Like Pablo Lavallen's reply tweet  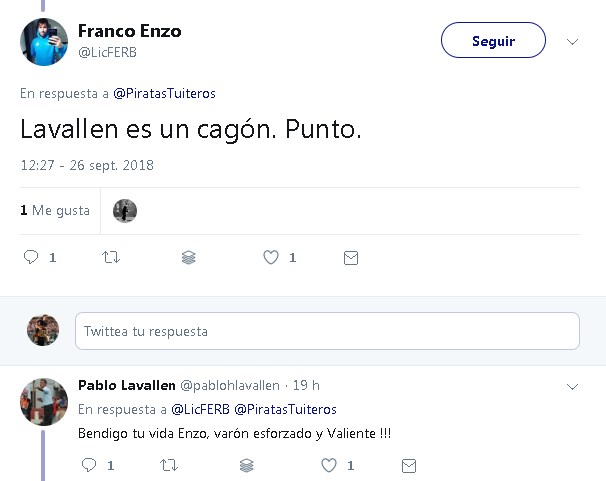pos(328,465)
